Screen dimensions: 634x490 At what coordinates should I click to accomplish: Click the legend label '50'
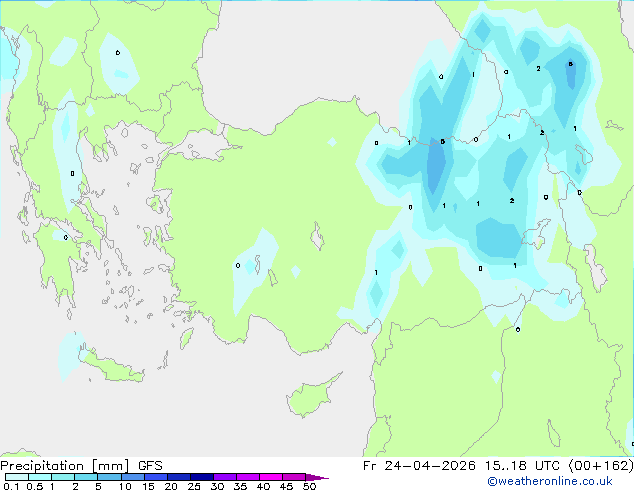pos(309,486)
